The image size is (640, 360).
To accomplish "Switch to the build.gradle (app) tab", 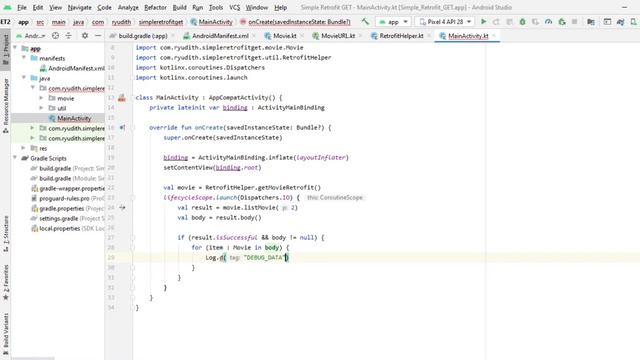I will coord(143,36).
